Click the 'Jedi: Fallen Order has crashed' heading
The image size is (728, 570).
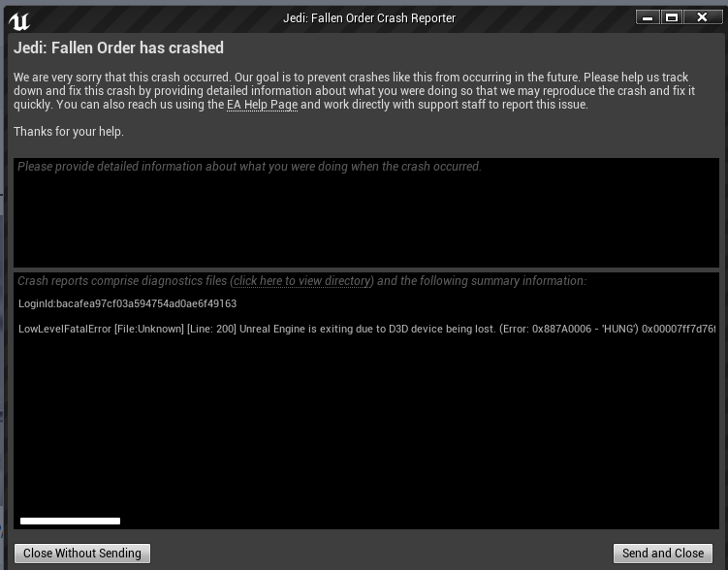point(118,47)
